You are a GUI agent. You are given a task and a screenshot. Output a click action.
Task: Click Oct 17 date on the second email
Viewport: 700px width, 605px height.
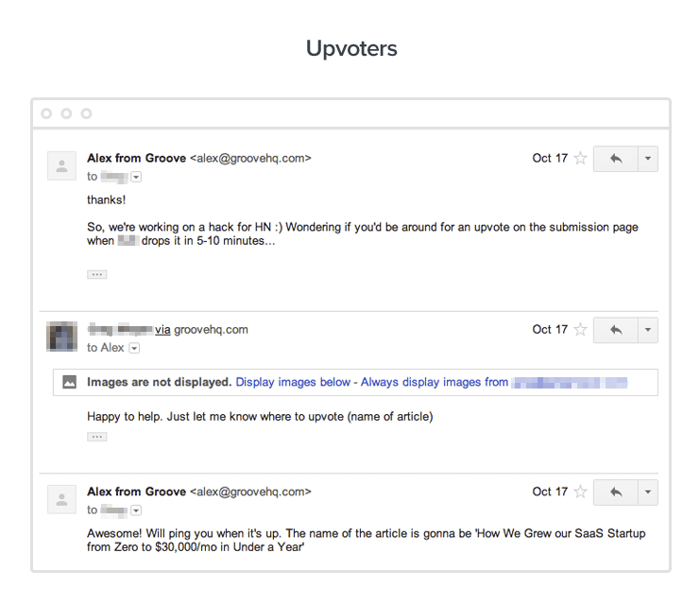click(x=550, y=330)
